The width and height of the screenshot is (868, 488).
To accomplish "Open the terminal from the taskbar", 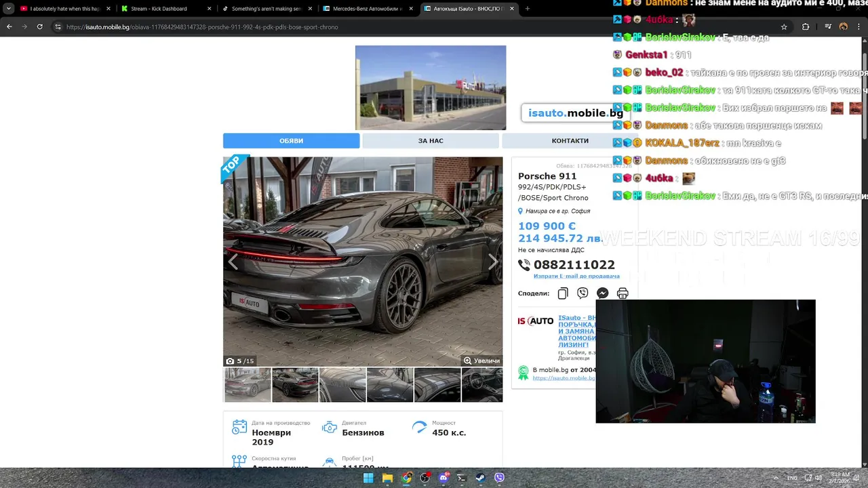I will tap(462, 478).
